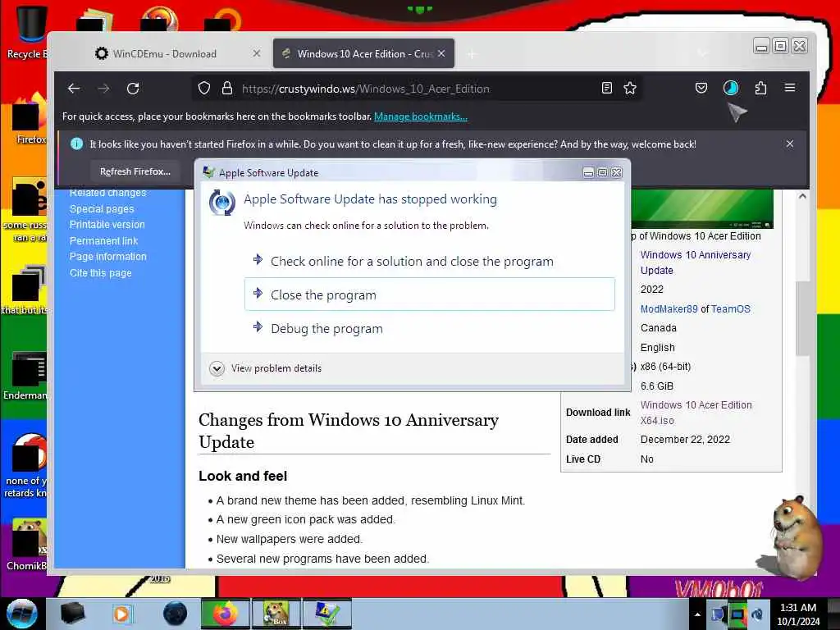Viewport: 840px width, 630px height.
Task: Open the Windows 10 Anniversary Update link
Action: 696,262
